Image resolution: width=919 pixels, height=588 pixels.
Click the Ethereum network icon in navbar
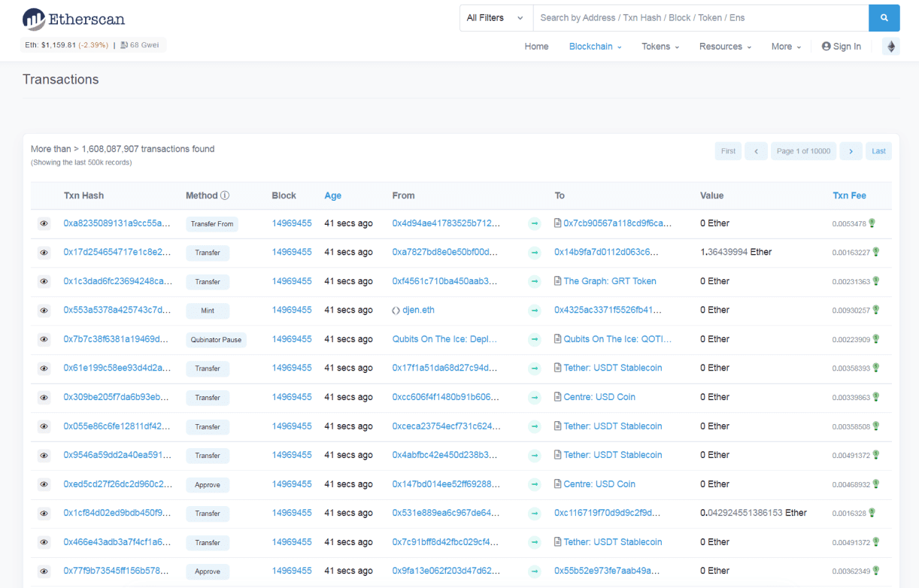tap(891, 47)
